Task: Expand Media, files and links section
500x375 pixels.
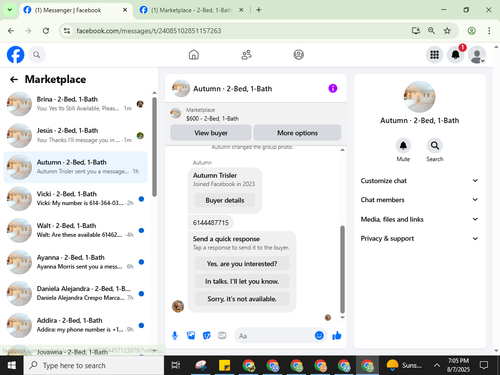Action: coord(419,219)
